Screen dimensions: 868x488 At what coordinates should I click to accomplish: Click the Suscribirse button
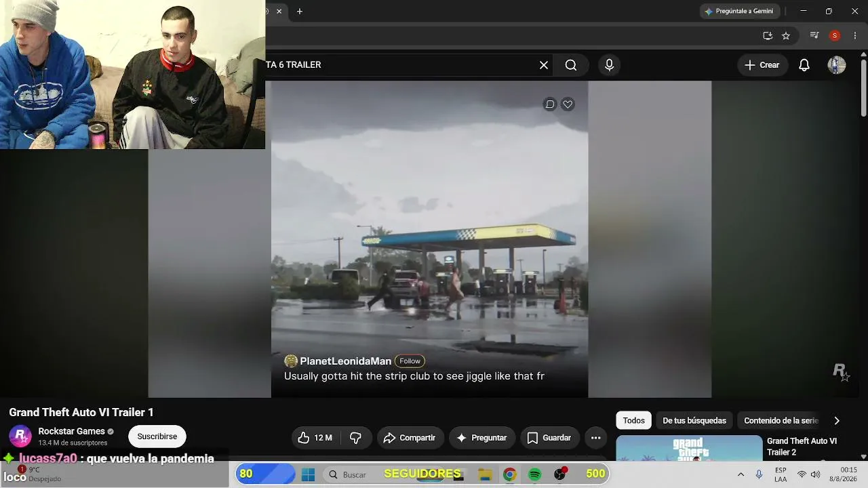[157, 436]
